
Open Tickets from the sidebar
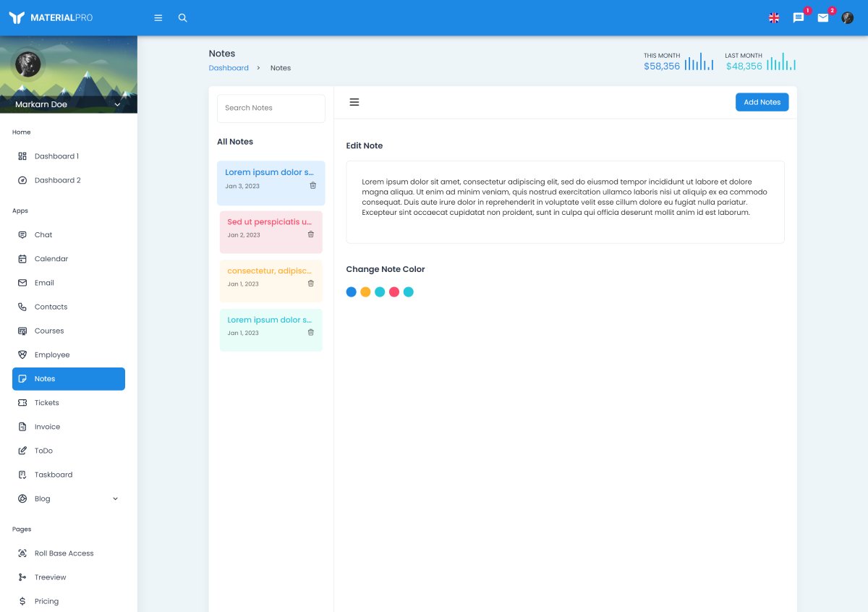tap(47, 403)
